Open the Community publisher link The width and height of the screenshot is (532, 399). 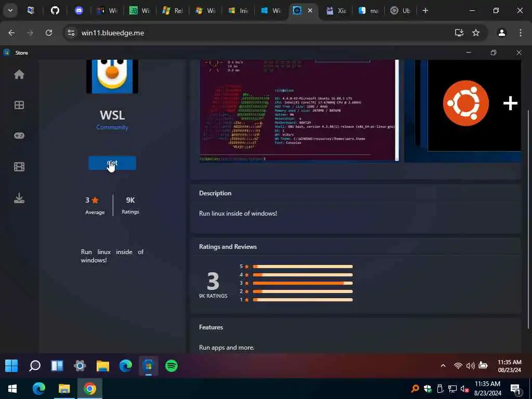click(x=112, y=127)
